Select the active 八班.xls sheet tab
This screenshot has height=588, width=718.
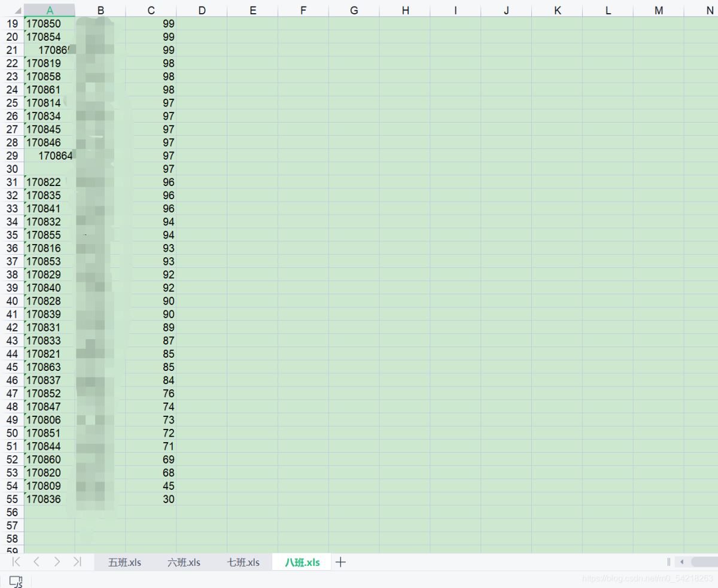[302, 562]
